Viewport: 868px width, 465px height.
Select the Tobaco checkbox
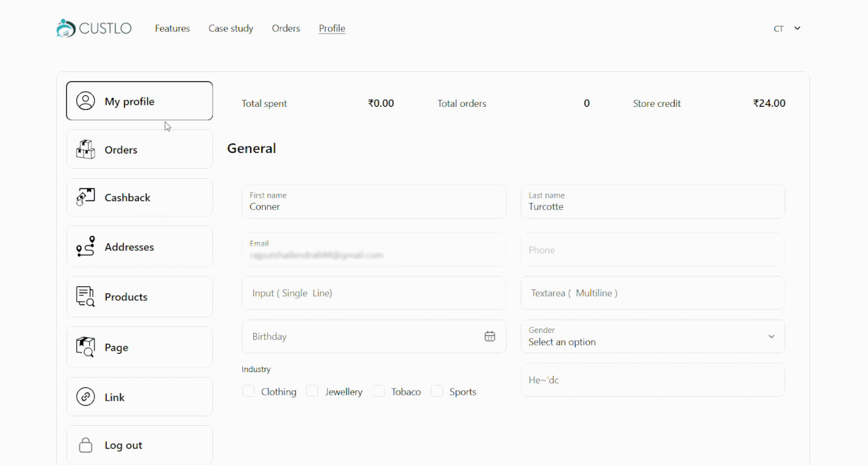click(379, 392)
